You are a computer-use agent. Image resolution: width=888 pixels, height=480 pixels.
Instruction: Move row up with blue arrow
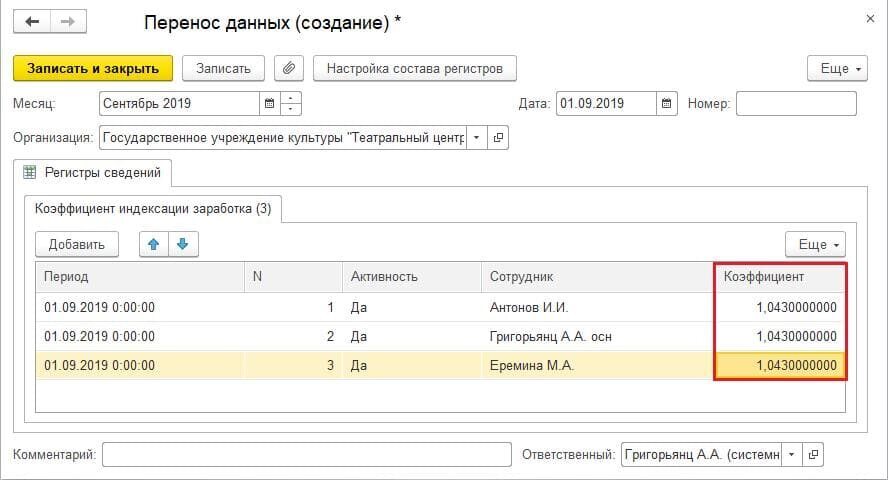pos(153,244)
